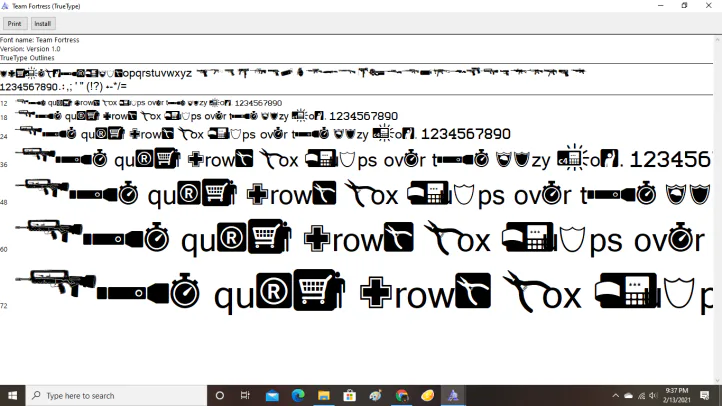Click the OneDrive cloud tray icon
The width and height of the screenshot is (722, 406).
coord(628,395)
